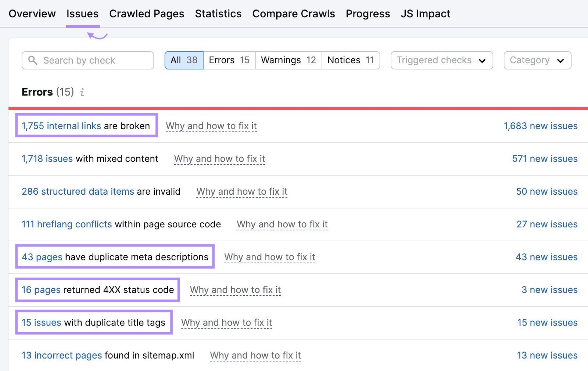View 43 new issues
Image resolution: width=588 pixels, height=371 pixels.
[x=546, y=257]
